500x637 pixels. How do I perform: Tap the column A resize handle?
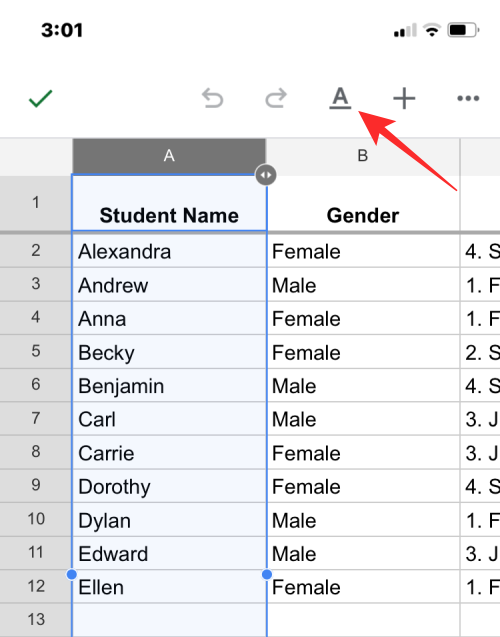pos(266,175)
